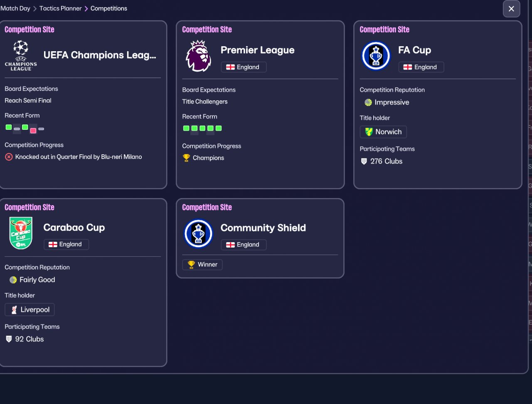The image size is (532, 404).
Task: Open Liverpool title holder button
Action: pyautogui.click(x=30, y=310)
